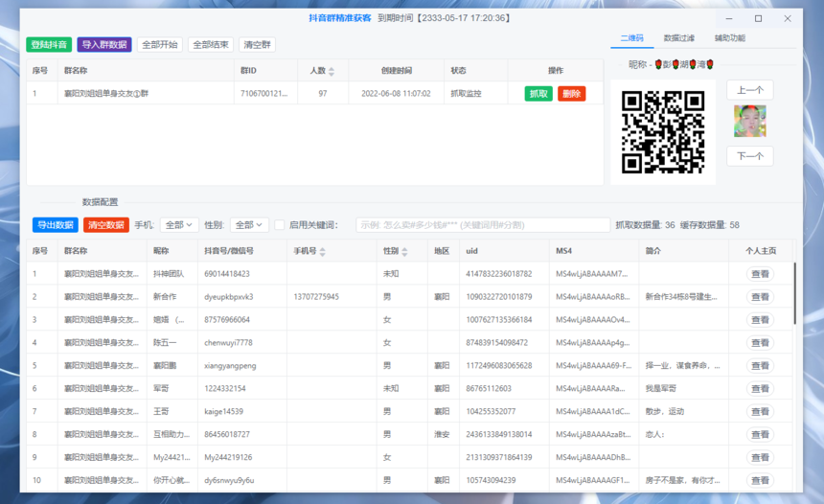Screen dimensions: 824x504
Task: Switch to the 二维码 tab
Action: [x=631, y=37]
